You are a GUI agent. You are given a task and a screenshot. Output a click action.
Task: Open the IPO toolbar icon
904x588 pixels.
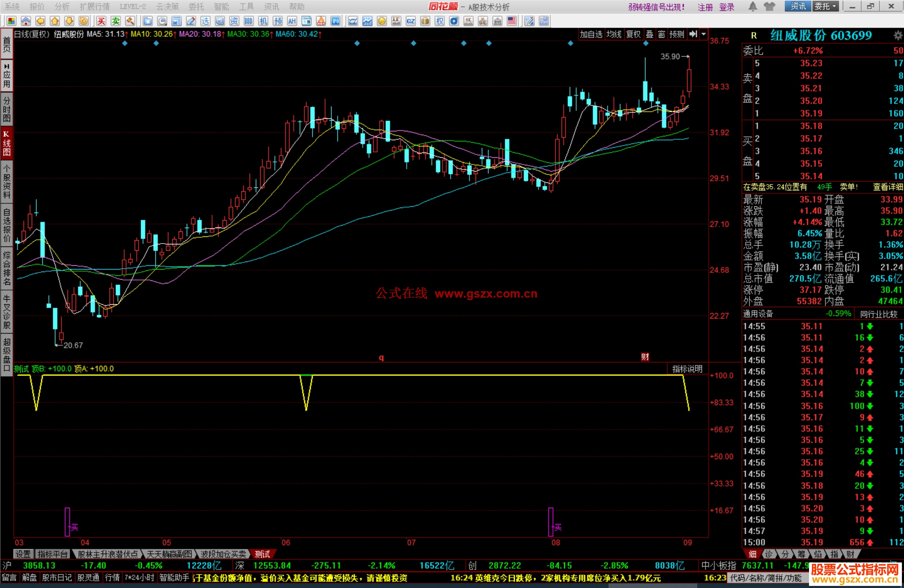[x=335, y=21]
